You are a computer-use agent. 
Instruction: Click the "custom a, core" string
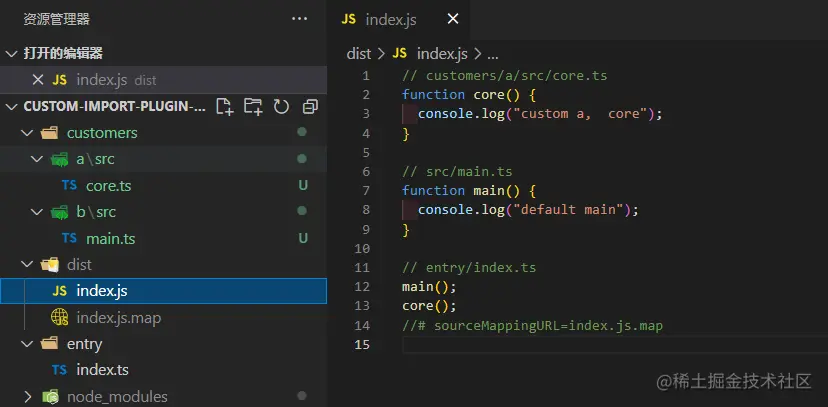coord(580,114)
